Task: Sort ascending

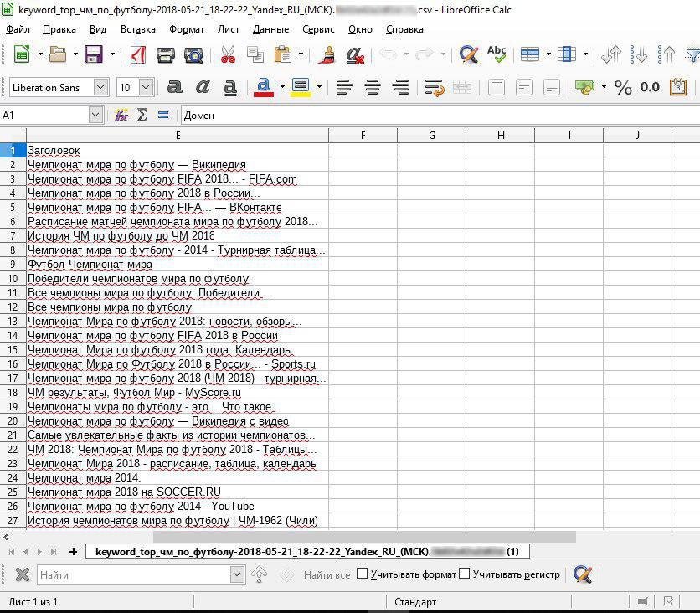Action: [x=638, y=55]
